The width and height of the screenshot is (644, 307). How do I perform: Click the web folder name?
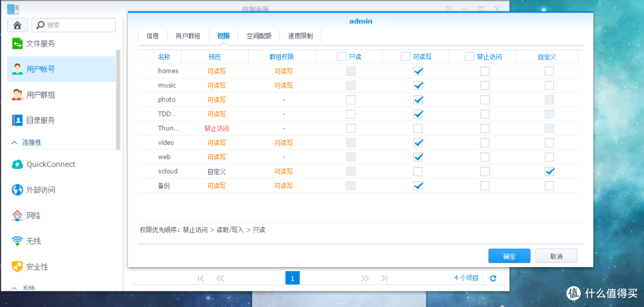click(x=165, y=157)
